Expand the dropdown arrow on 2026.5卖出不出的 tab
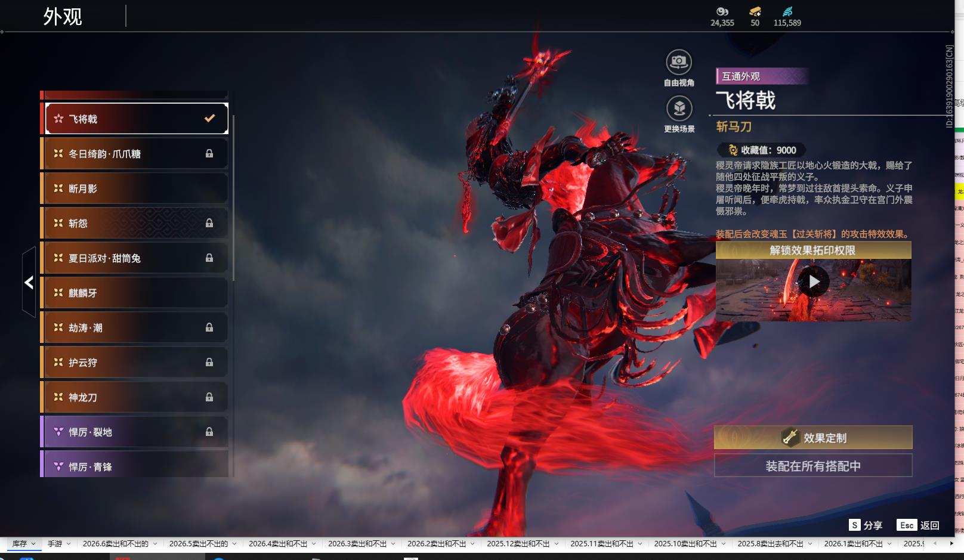The image size is (964, 560). click(234, 544)
